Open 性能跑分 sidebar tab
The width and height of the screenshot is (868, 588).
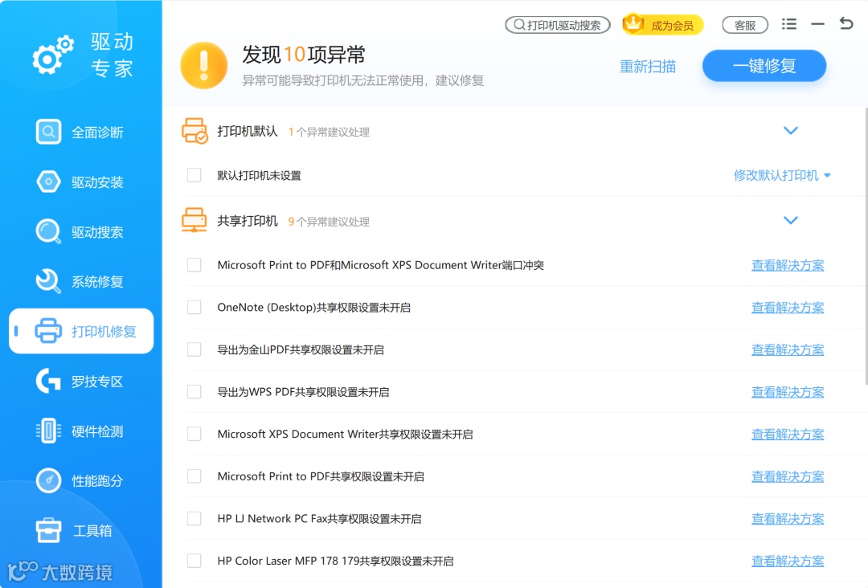coord(81,480)
